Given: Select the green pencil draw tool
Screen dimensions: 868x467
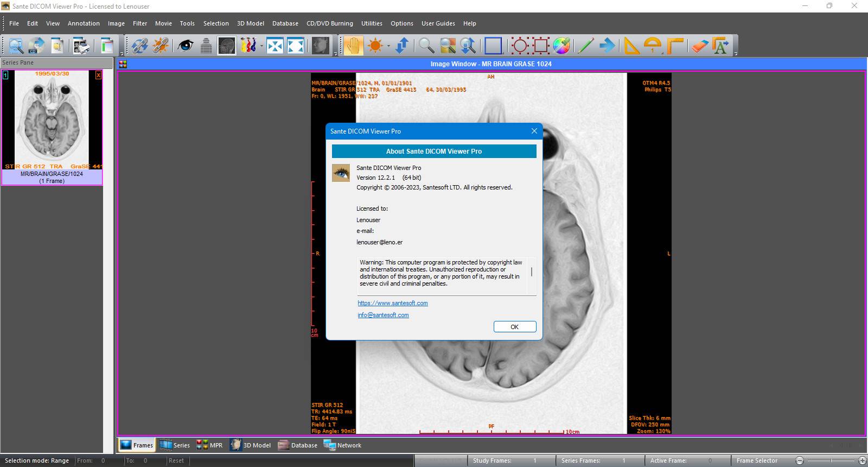Looking at the screenshot, I should [x=586, y=46].
